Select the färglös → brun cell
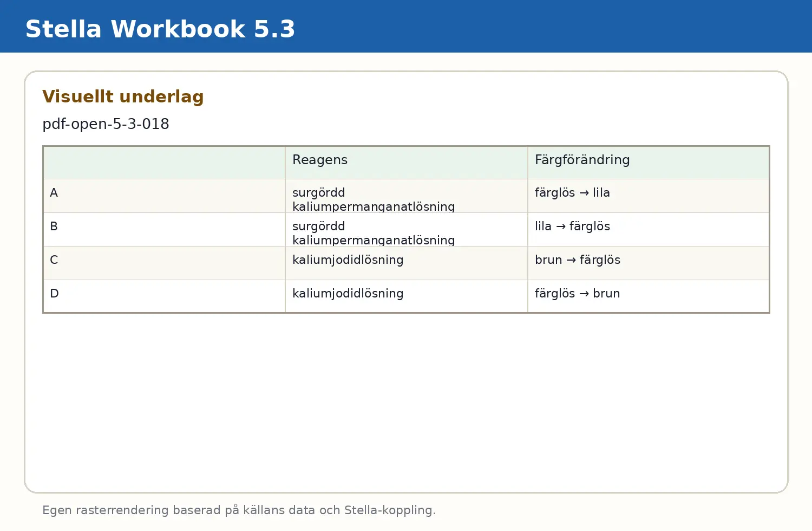The width and height of the screenshot is (812, 531). [649, 296]
